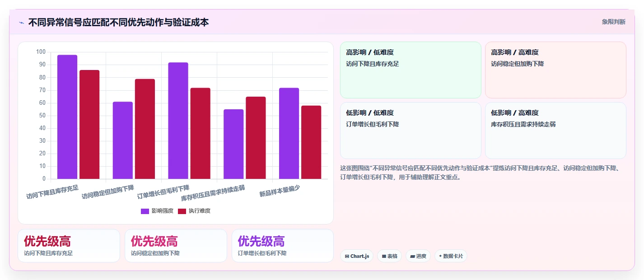The height and width of the screenshot is (280, 644).
Task: Click the Chart.js chip icon
Action: coord(347,256)
